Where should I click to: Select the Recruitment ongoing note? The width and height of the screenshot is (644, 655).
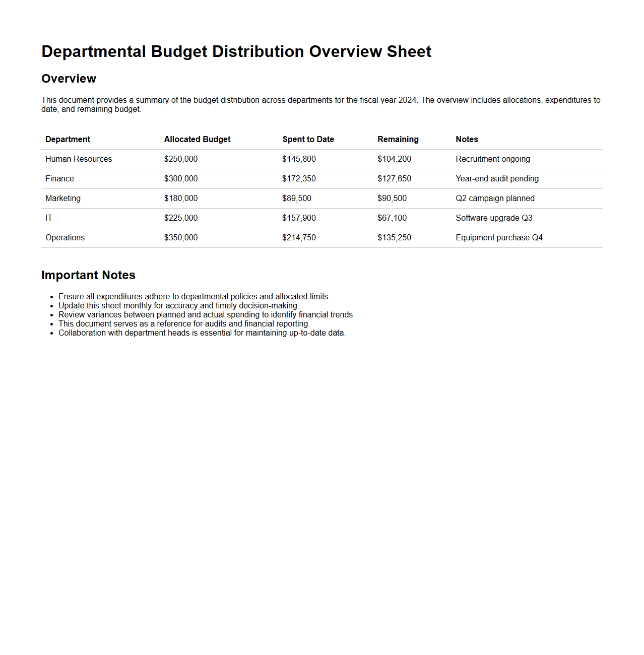(492, 159)
